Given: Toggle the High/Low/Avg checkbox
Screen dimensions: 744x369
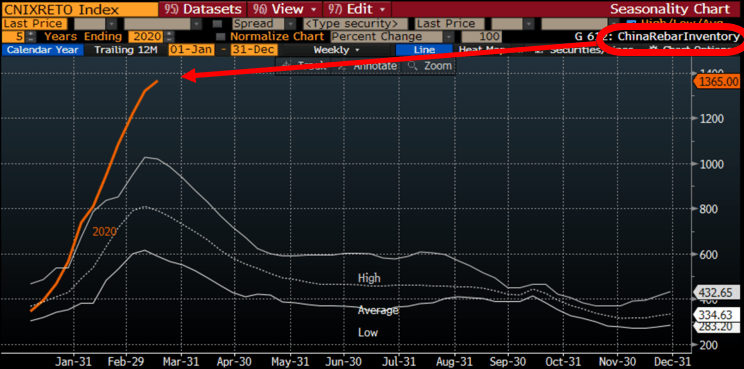Looking at the screenshot, I should pyautogui.click(x=631, y=23).
